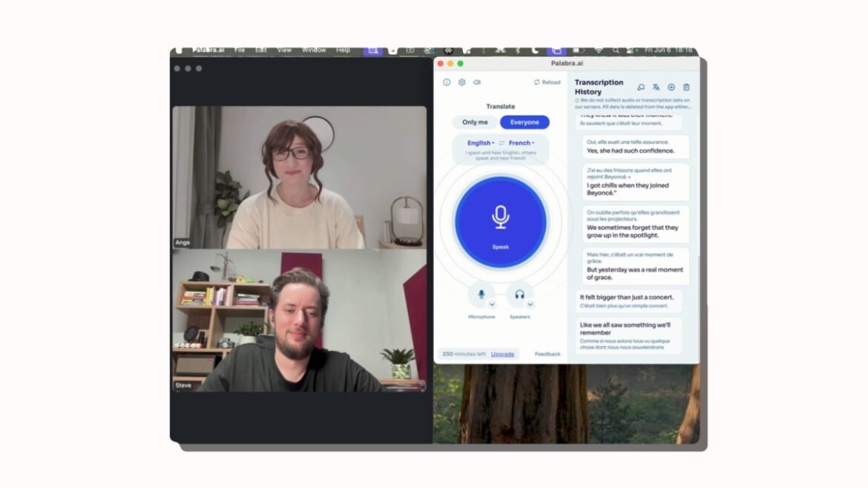Select the Only me translation mode

pos(474,122)
